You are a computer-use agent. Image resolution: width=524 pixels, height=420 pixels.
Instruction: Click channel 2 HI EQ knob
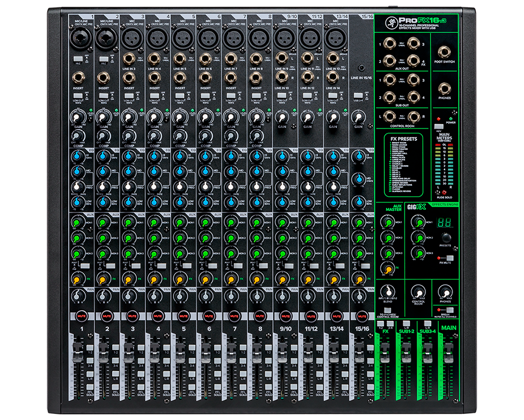coord(103,156)
